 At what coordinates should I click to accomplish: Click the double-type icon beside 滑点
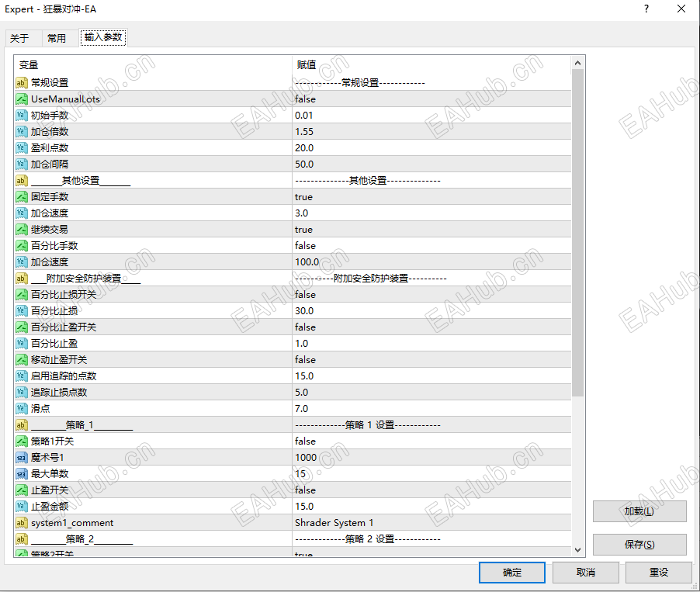22,409
